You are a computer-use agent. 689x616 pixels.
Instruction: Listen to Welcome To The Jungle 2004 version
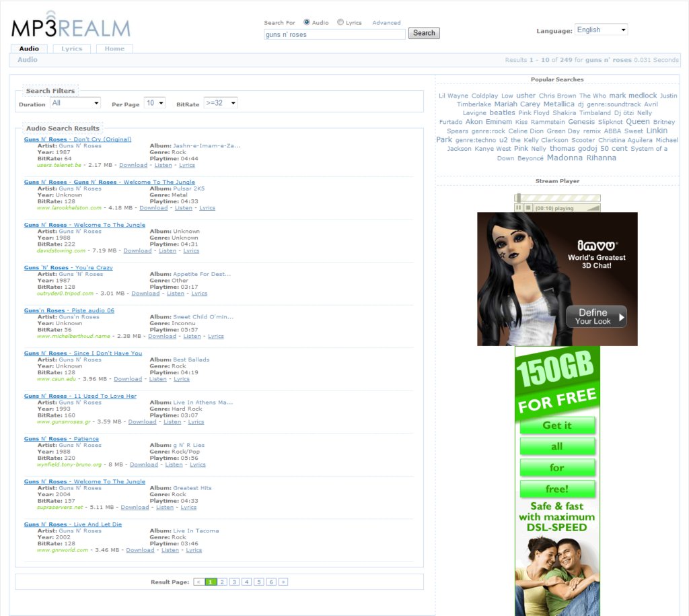coord(165,508)
